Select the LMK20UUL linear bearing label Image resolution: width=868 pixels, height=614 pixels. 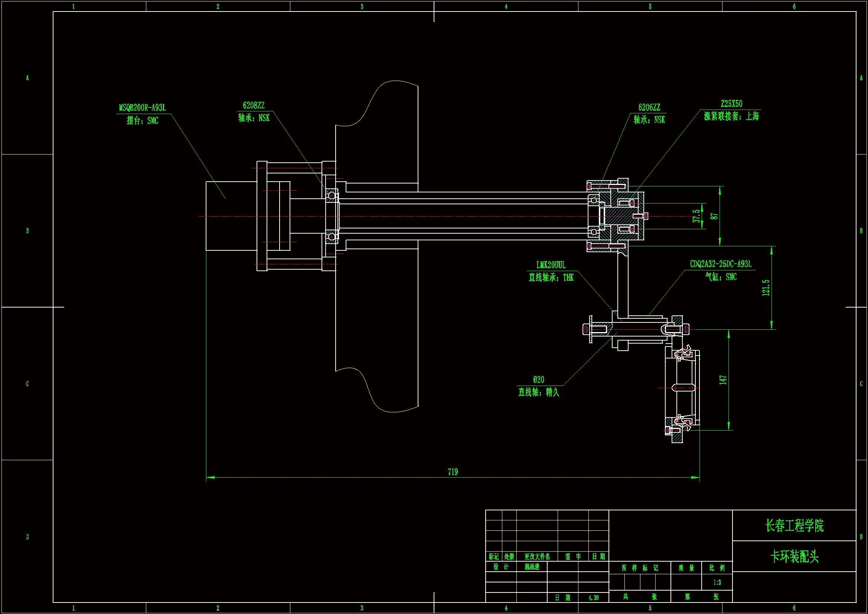[551, 265]
